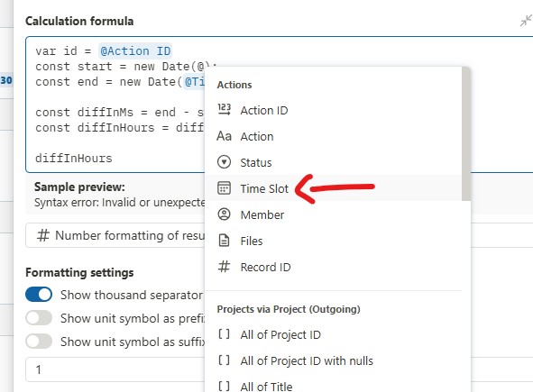Turn on Show unit symbol as suffix
Viewport: 533px width, 392px height.
click(x=39, y=342)
